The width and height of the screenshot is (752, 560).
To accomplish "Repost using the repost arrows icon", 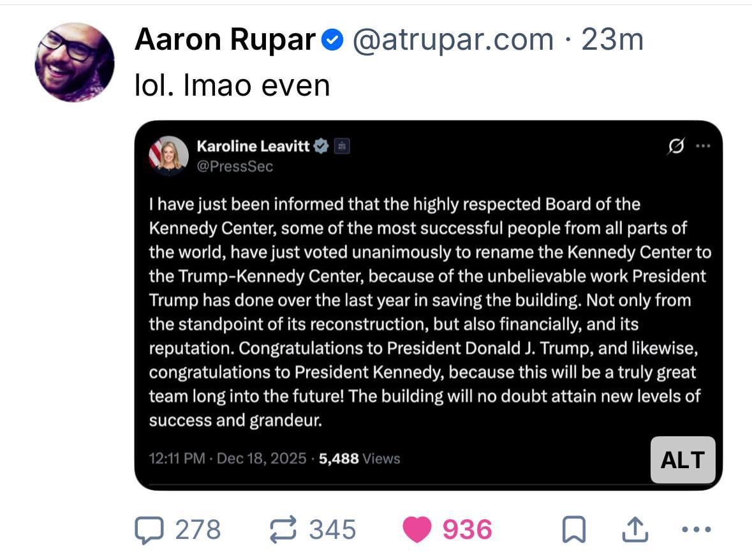I will point(285,529).
